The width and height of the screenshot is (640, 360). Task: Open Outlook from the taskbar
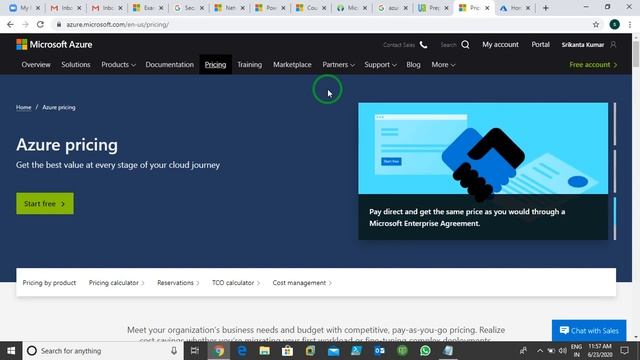(379, 351)
